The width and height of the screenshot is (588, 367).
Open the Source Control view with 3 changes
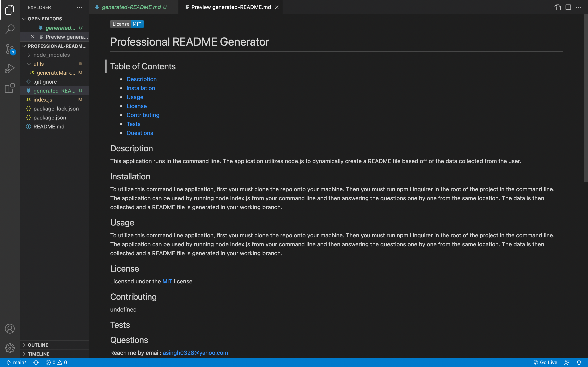click(x=10, y=49)
